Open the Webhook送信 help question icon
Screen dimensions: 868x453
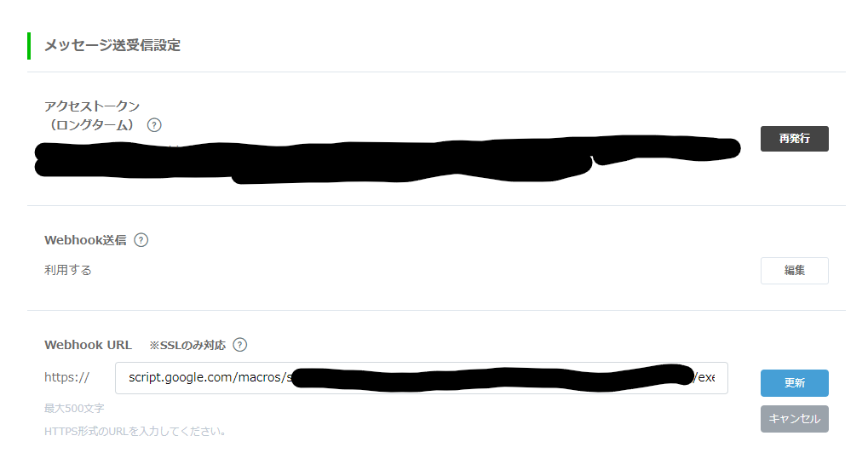141,240
